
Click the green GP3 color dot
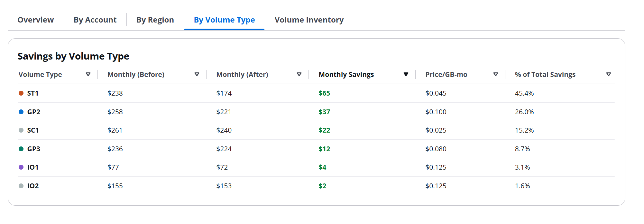(x=21, y=149)
